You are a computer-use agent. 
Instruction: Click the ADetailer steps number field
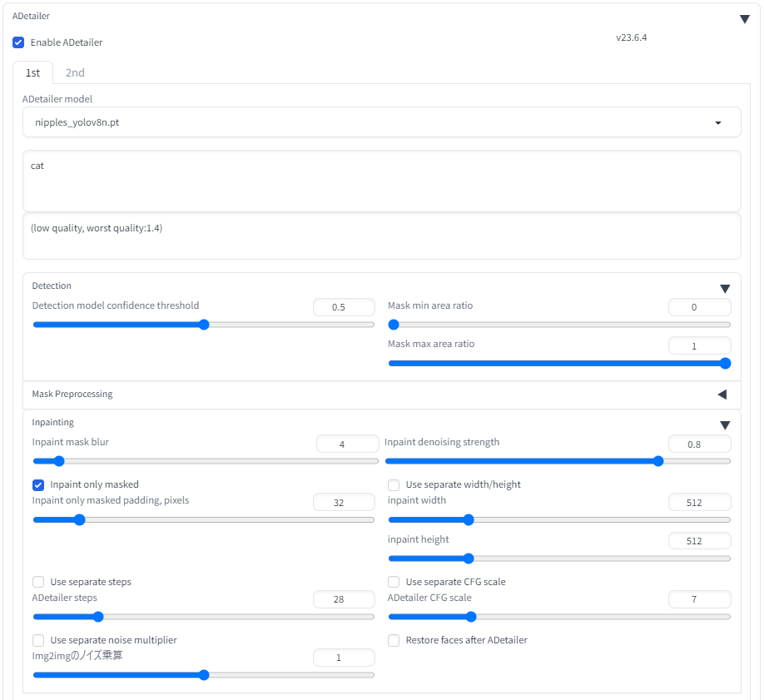tap(343, 599)
